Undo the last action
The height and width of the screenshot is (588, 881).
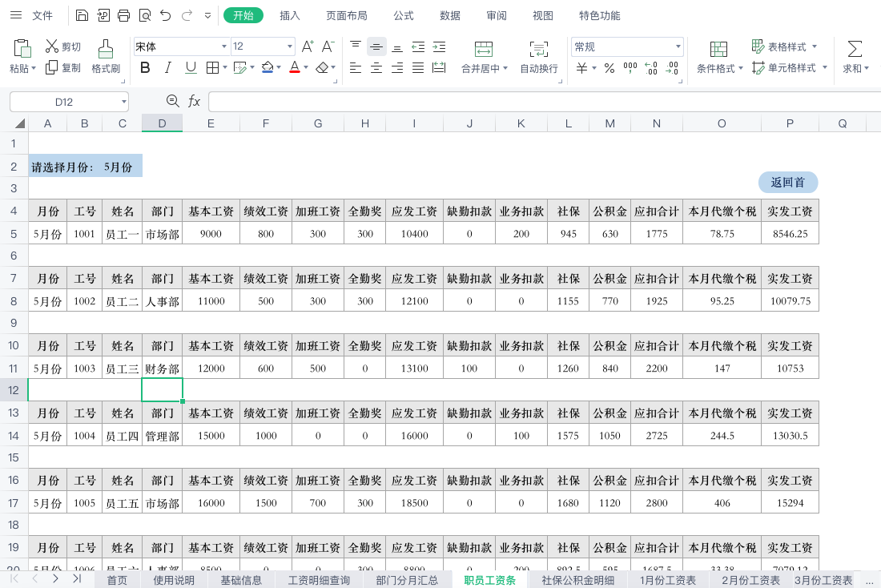[165, 15]
